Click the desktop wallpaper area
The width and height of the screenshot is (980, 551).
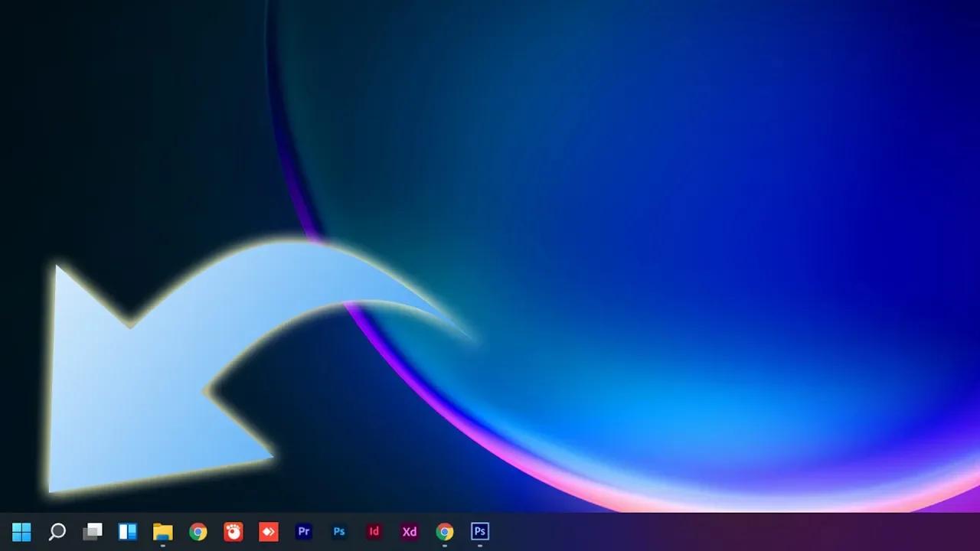[x=727, y=230]
